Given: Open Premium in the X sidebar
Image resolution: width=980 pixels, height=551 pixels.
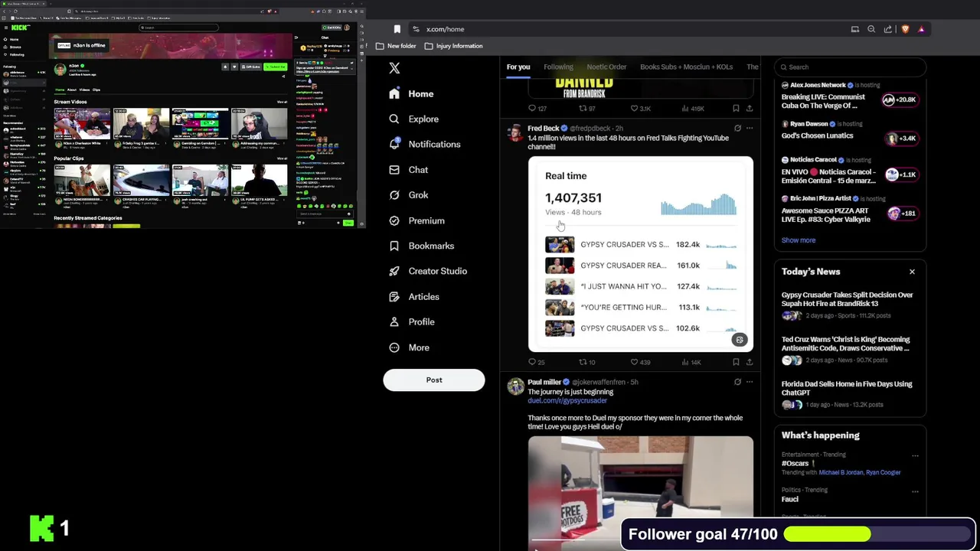Looking at the screenshot, I should (416, 220).
